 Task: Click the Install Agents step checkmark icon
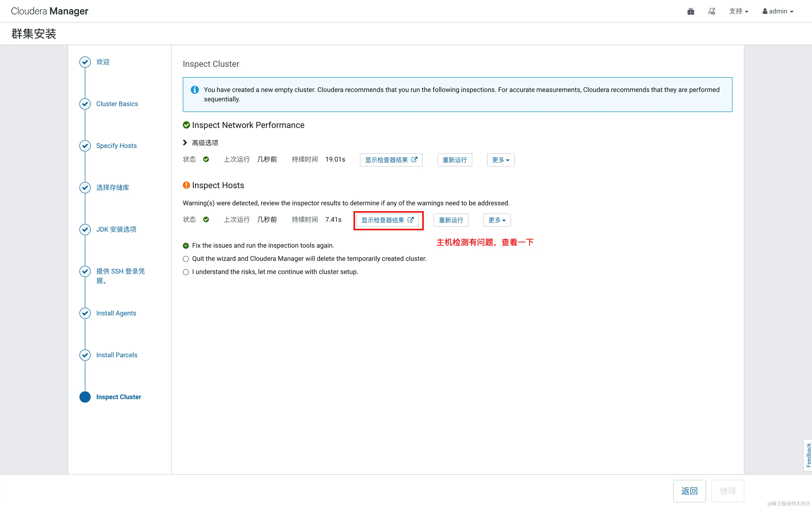click(85, 313)
